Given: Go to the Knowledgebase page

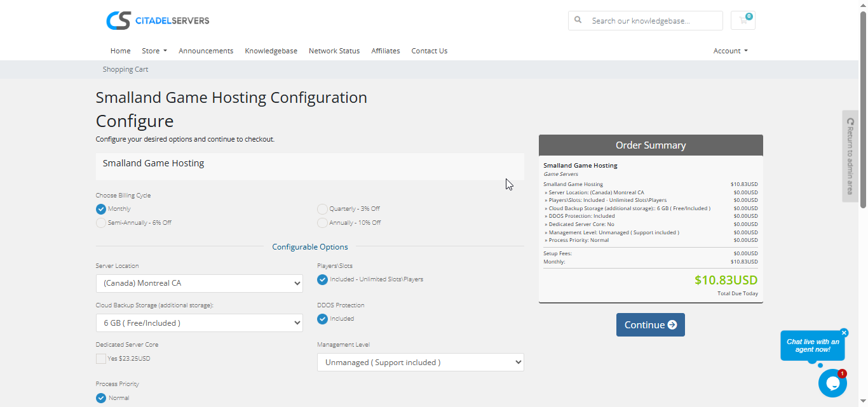Looking at the screenshot, I should 271,51.
